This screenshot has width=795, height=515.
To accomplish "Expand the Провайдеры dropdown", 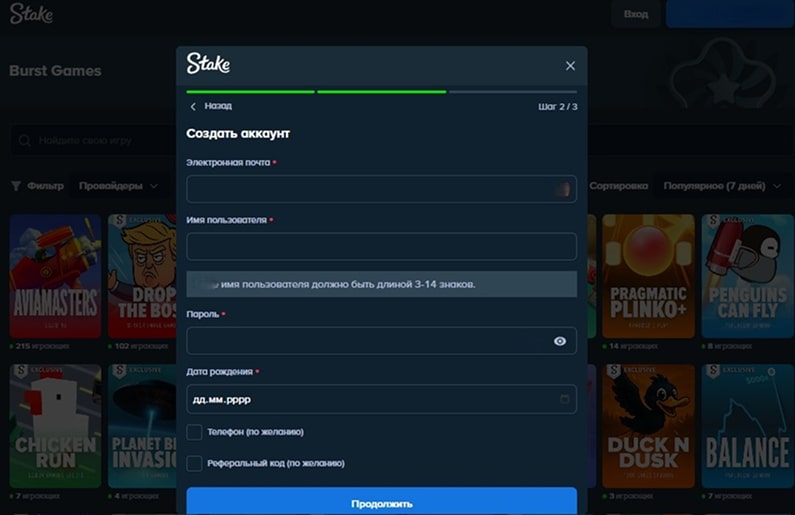I will point(119,186).
